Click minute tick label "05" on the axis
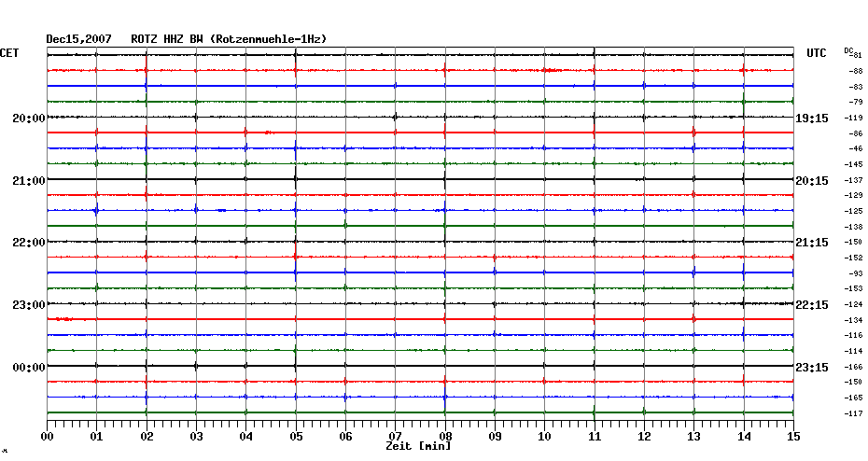 (296, 437)
